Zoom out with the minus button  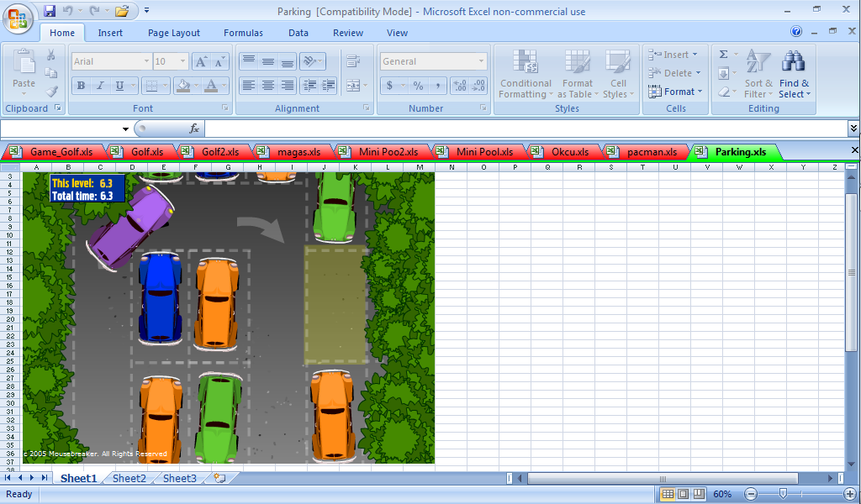click(751, 494)
